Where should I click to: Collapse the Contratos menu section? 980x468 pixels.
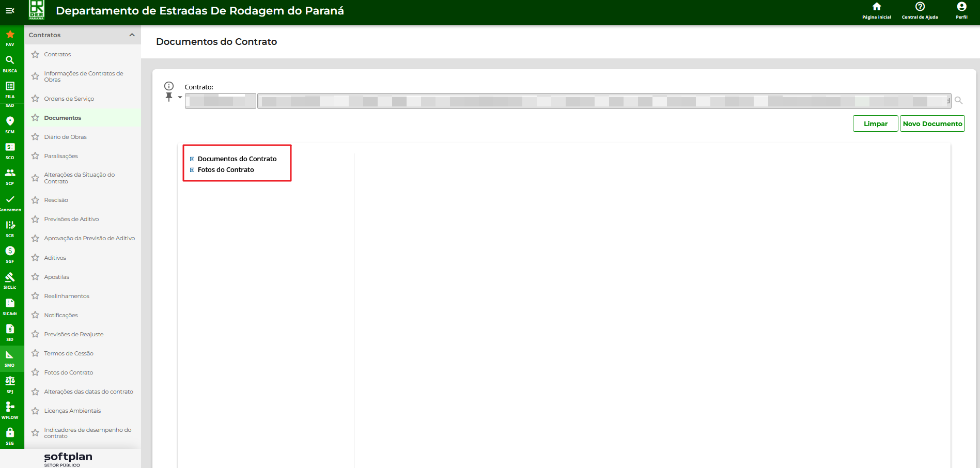pyautogui.click(x=132, y=35)
